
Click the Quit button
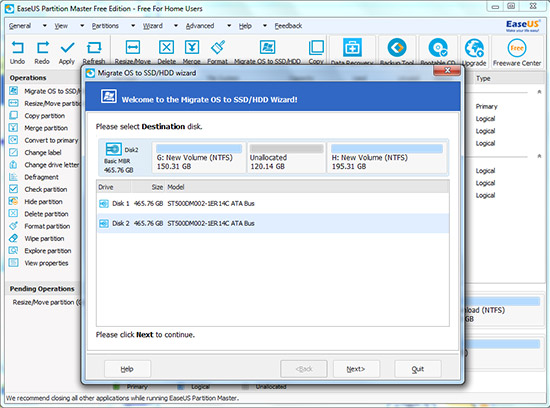coord(418,369)
